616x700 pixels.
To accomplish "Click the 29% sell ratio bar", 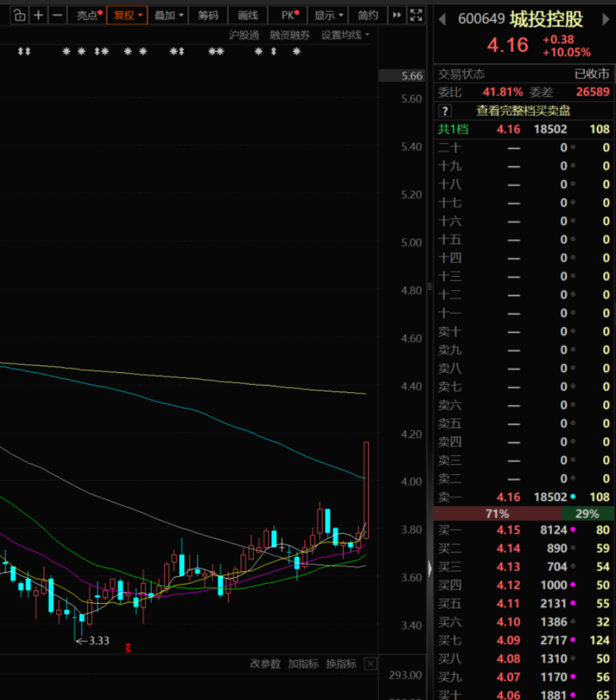I will click(x=587, y=514).
